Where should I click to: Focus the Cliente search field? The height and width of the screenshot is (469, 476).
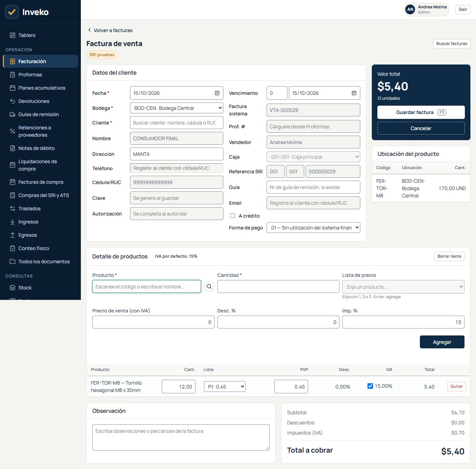[177, 123]
